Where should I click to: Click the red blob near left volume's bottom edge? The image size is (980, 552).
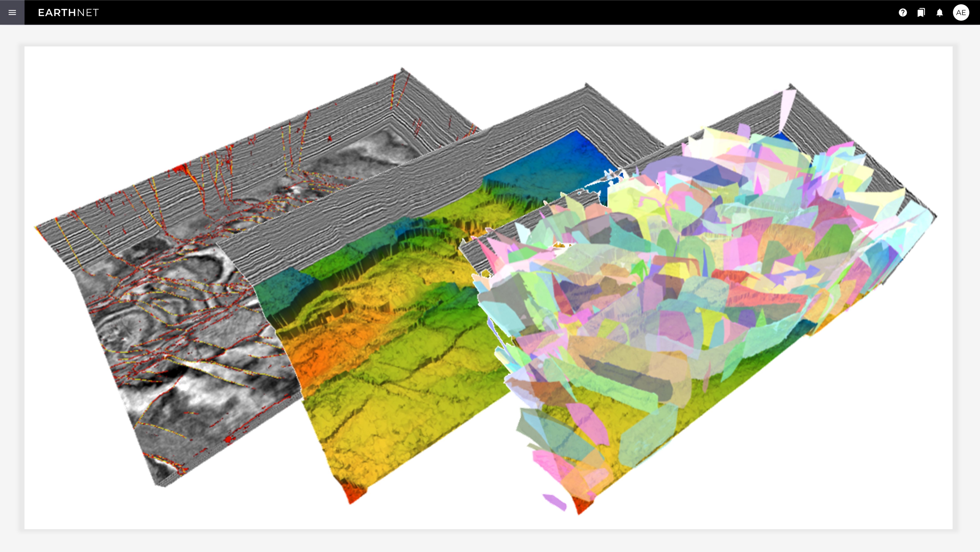click(x=228, y=440)
